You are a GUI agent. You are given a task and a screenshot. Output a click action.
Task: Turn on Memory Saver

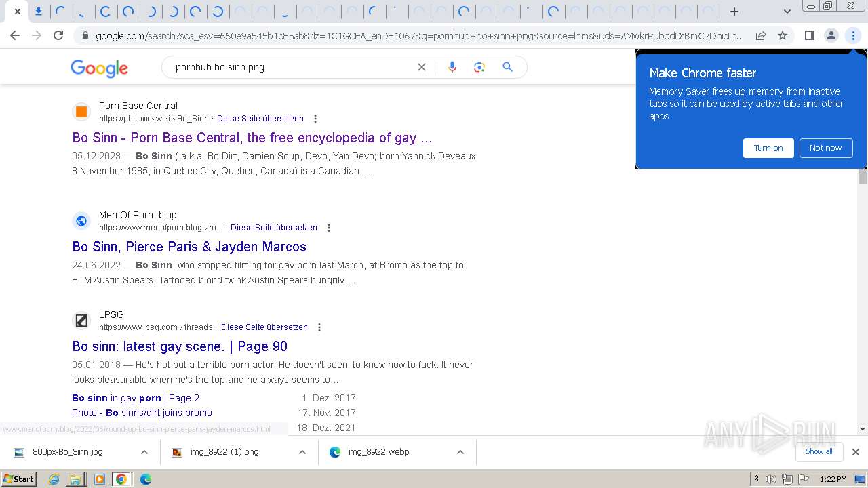tap(768, 148)
